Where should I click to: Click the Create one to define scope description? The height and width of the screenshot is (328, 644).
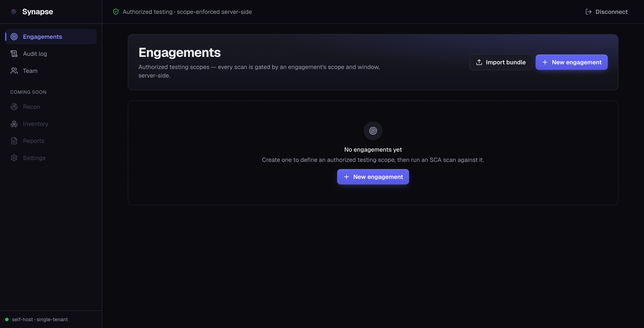[x=373, y=160]
